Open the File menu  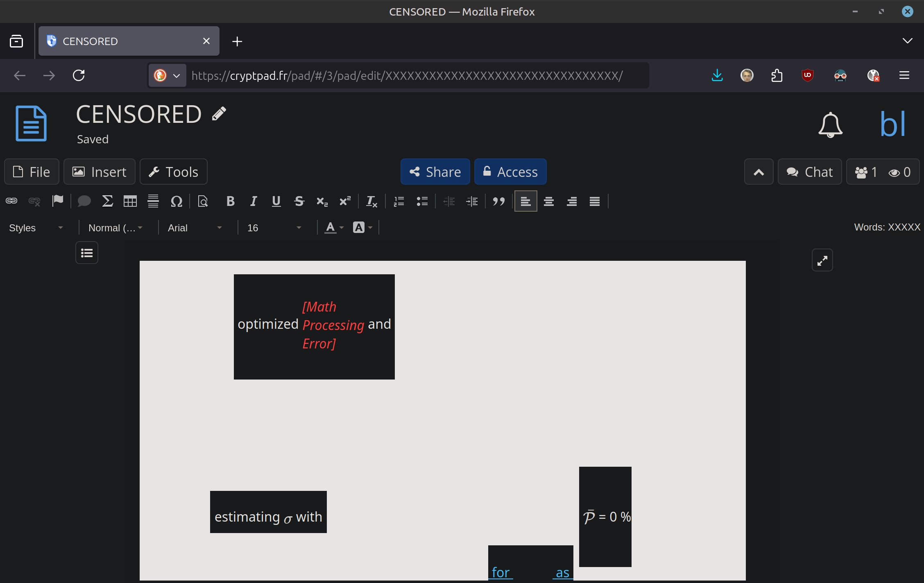(x=32, y=172)
